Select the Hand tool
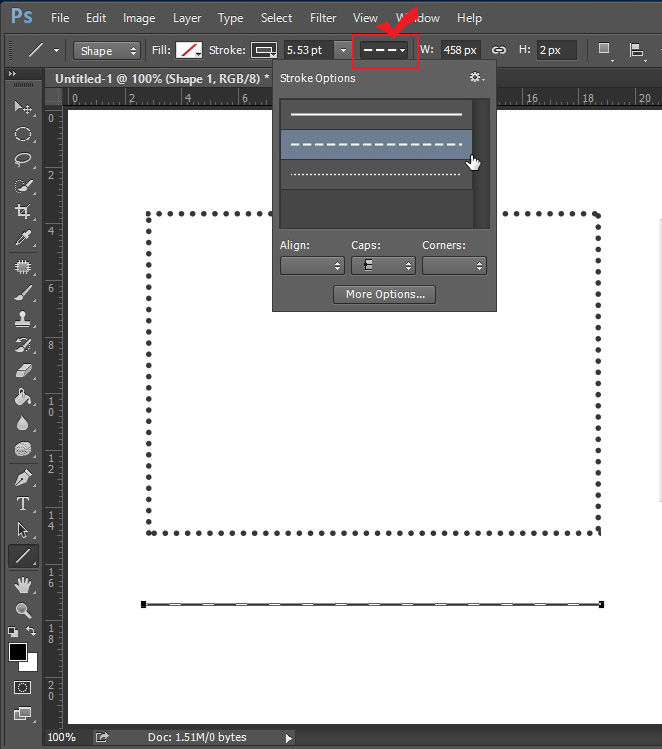Image resolution: width=662 pixels, height=749 pixels. (23, 585)
